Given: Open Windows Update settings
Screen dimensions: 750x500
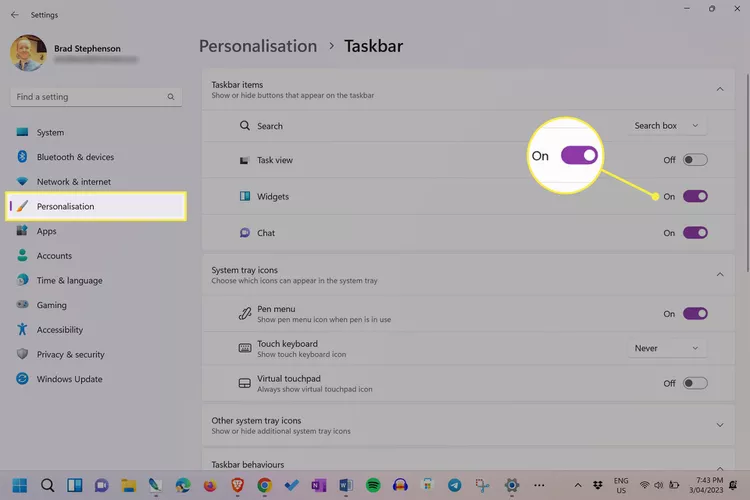Looking at the screenshot, I should pos(96,379).
